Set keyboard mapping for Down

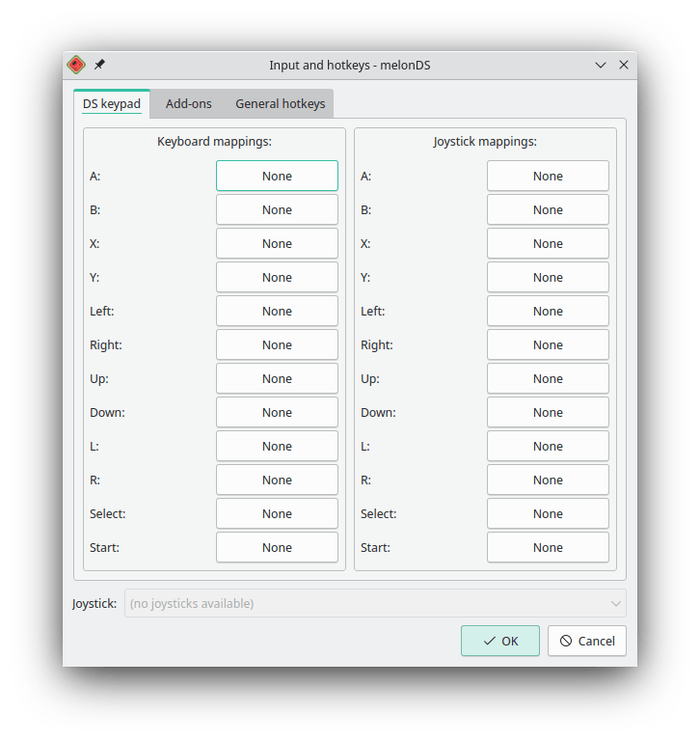point(278,413)
